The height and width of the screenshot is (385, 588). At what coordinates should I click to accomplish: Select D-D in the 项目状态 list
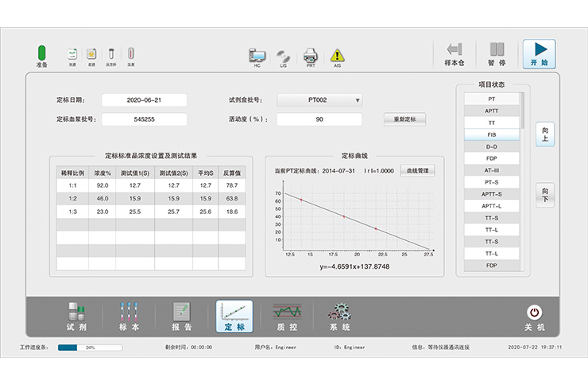click(x=492, y=146)
